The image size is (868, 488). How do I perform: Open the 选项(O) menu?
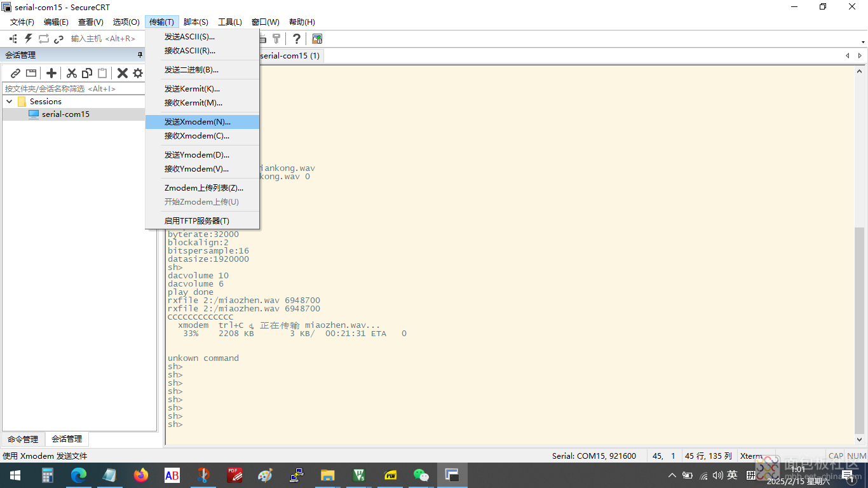[126, 22]
